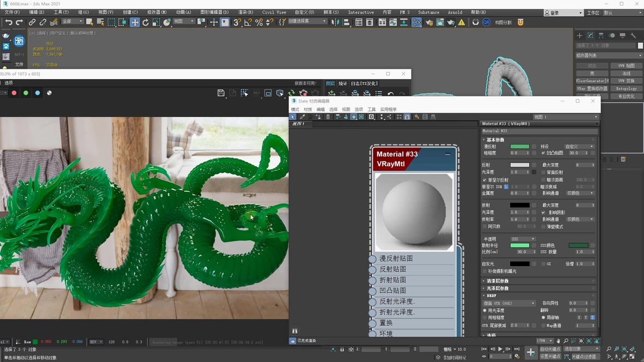Image resolution: width=644 pixels, height=362 pixels.
Task: Open the 材质 menu in Slate editor
Action: [308, 110]
